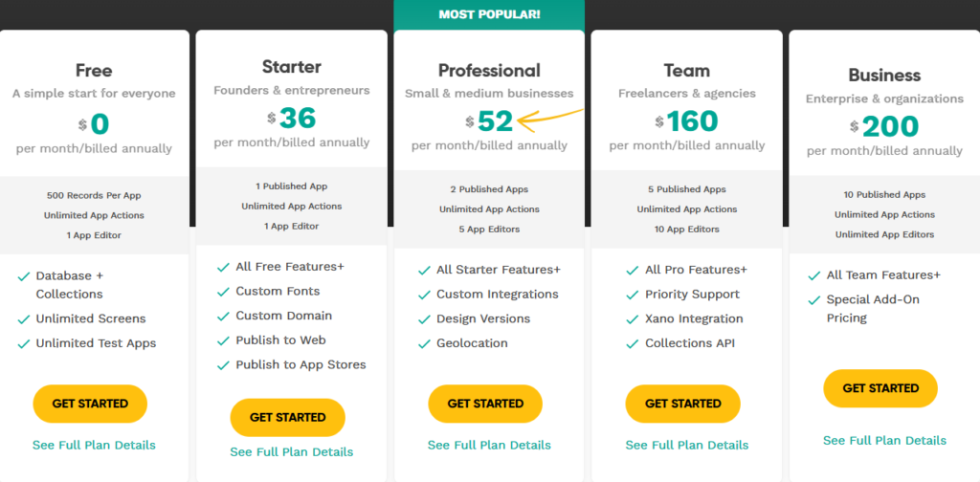Click the checkmark next to Design Versions
980x482 pixels.
click(424, 319)
